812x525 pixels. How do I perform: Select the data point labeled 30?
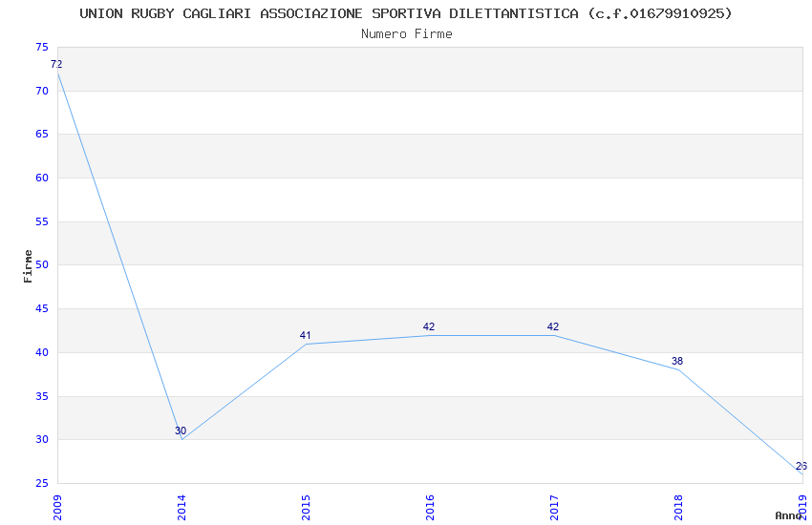tap(182, 439)
